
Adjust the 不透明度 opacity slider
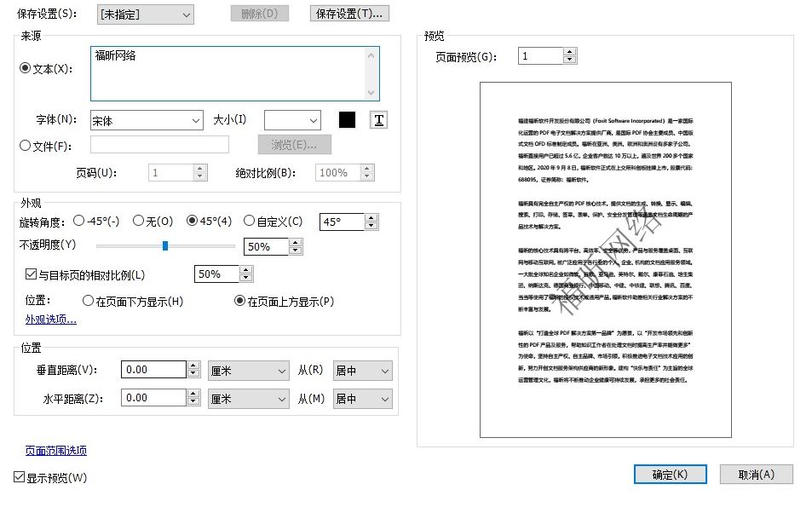pos(164,246)
